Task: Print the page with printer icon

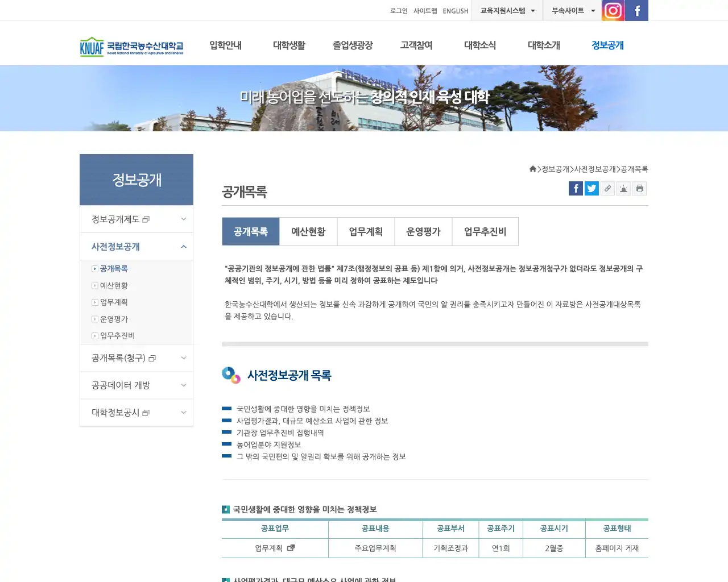Action: click(639, 189)
